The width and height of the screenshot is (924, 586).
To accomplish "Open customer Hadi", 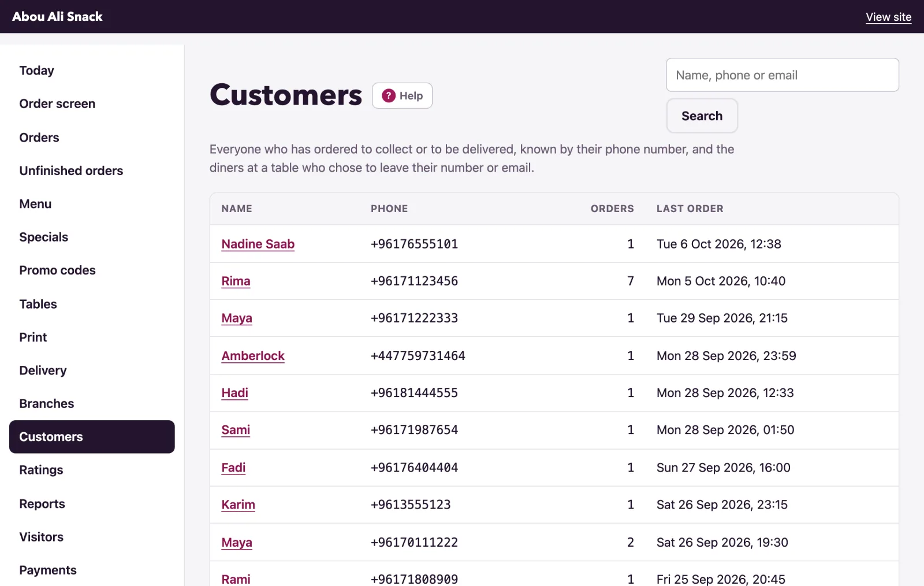I will coord(234,393).
